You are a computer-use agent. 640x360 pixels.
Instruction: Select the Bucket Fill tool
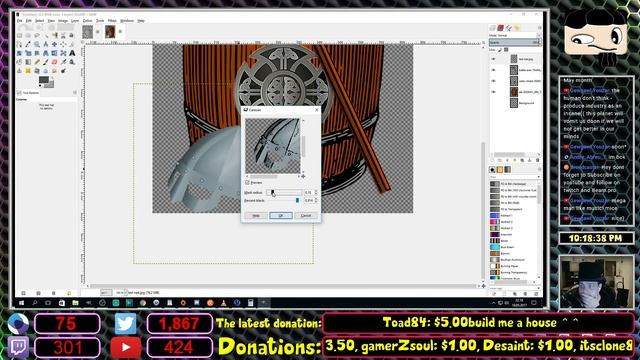click(19, 62)
